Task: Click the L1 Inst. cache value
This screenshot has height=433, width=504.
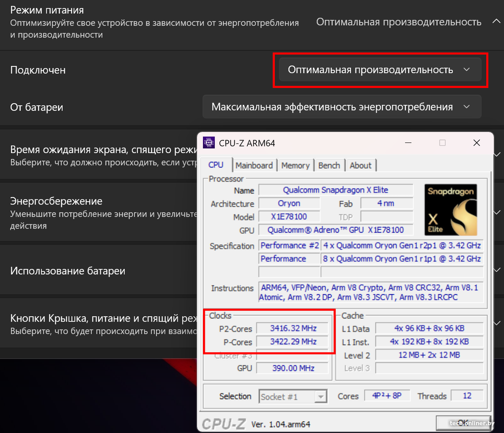Action: (429, 341)
